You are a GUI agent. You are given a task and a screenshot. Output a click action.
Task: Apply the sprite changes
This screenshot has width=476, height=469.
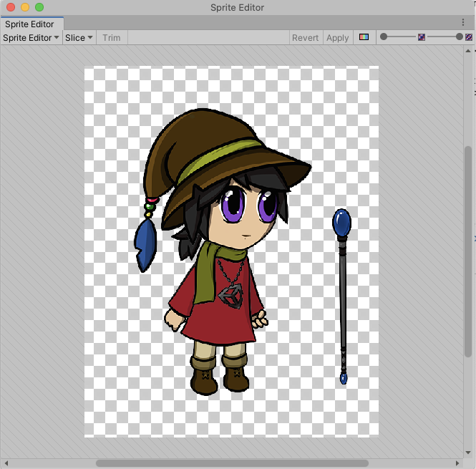coord(337,37)
